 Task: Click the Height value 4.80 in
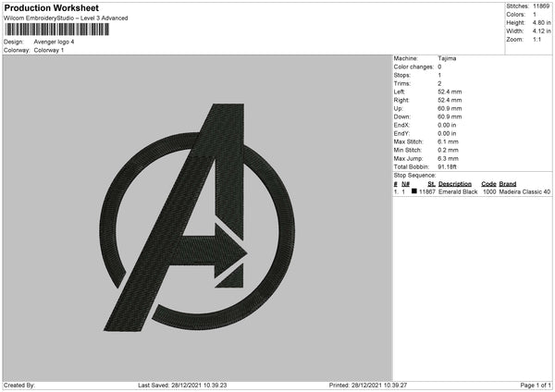pos(541,22)
